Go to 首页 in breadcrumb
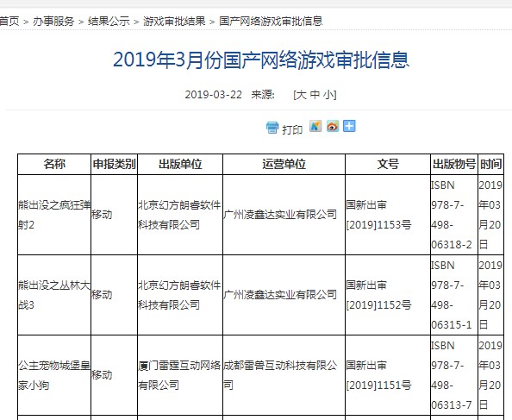This screenshot has width=512, height=420. click(9, 22)
